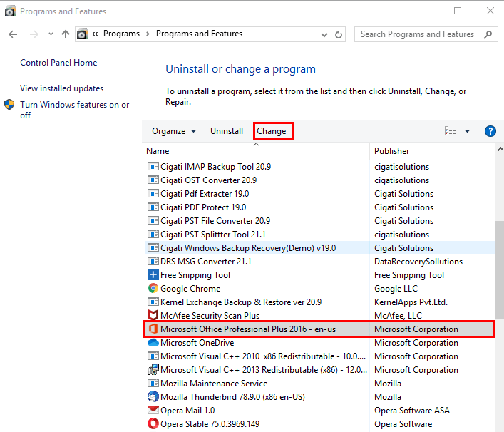Screen dimensions: 504x432
Task: Click the Uninstall toolbar button
Action: tap(227, 131)
